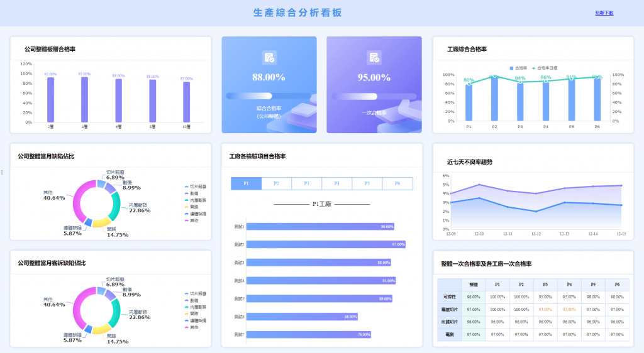Click 其他 legend marker in customer complaint chart
Viewport: 644px width, 353px height.
186,327
